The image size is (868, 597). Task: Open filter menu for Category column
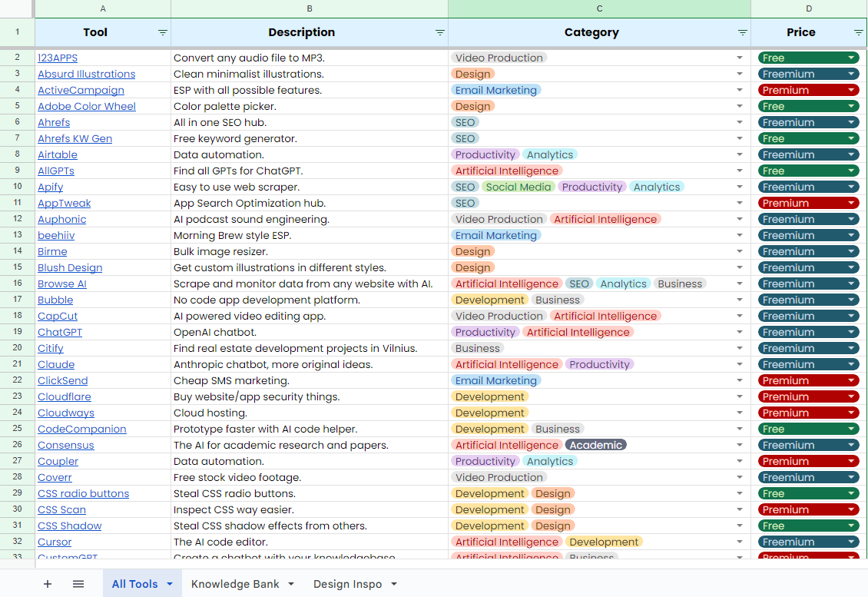pyautogui.click(x=742, y=33)
